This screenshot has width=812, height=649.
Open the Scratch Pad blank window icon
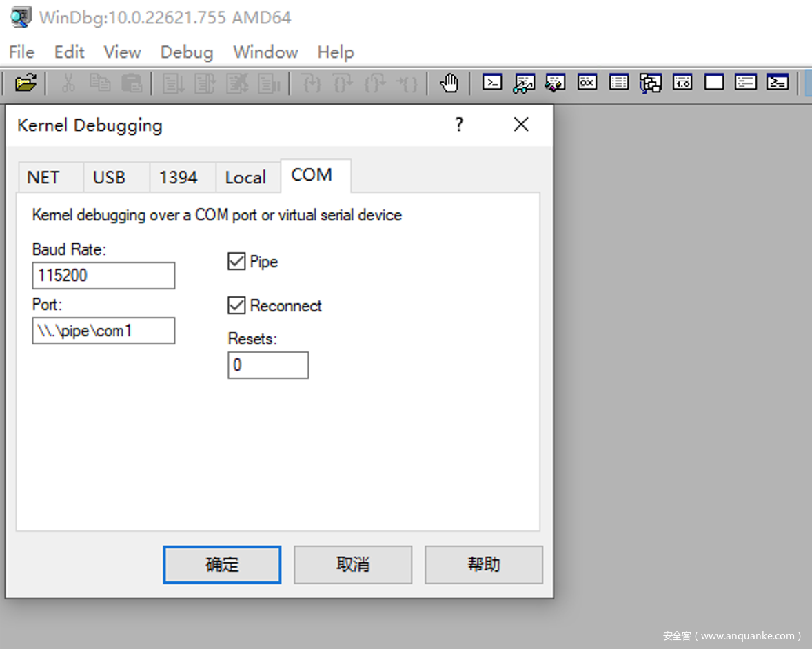(x=714, y=82)
